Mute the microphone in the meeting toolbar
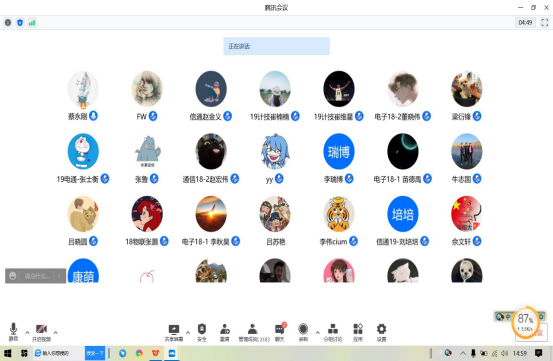 (x=13, y=332)
